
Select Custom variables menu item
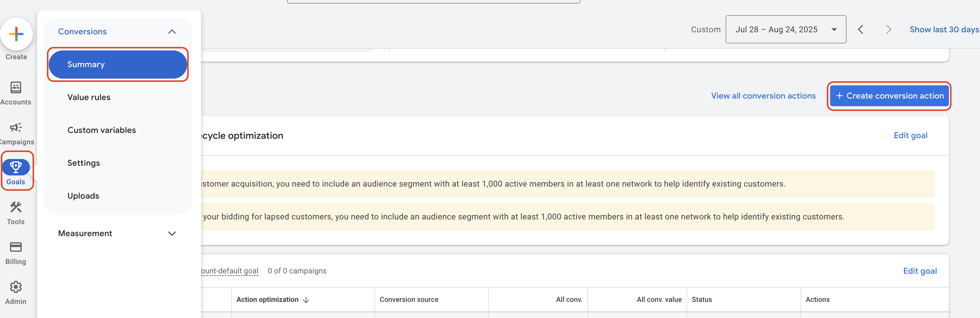coord(102,130)
